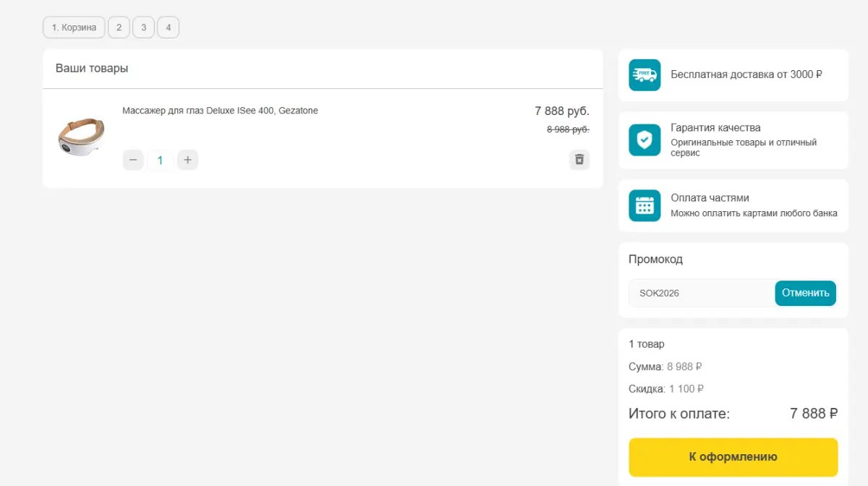Viewport: 868px width, 486px height.
Task: Click the trash icon to remove the item
Action: pyautogui.click(x=579, y=160)
